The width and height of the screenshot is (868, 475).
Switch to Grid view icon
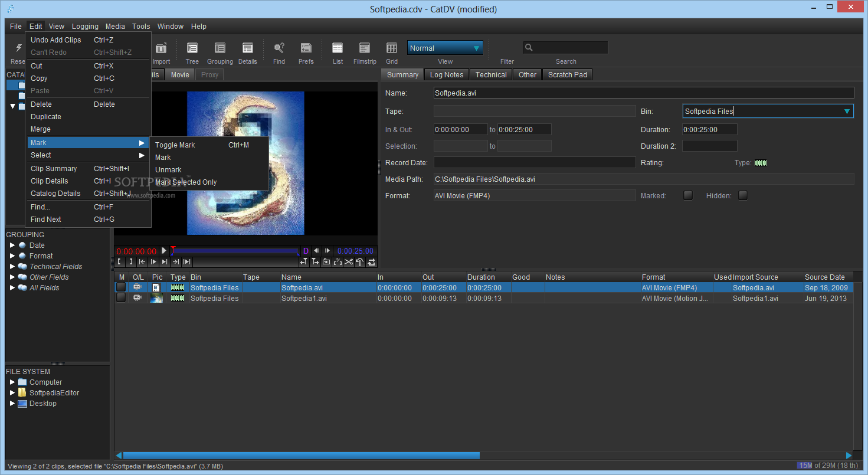(x=392, y=48)
